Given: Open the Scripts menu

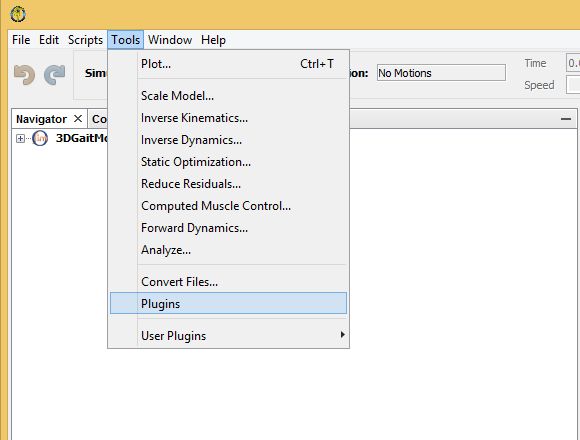Looking at the screenshot, I should tap(85, 40).
